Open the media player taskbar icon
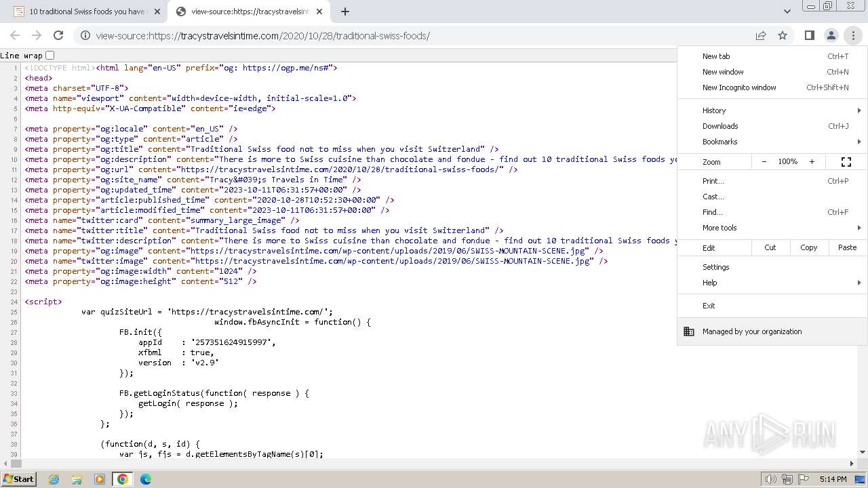The image size is (868, 488). (x=100, y=479)
